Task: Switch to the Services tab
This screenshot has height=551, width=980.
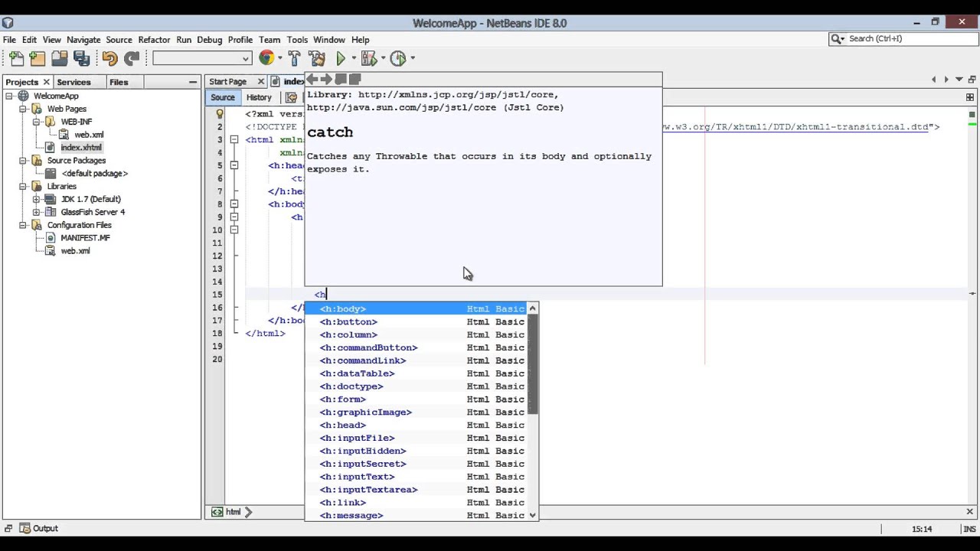Action: tap(73, 82)
